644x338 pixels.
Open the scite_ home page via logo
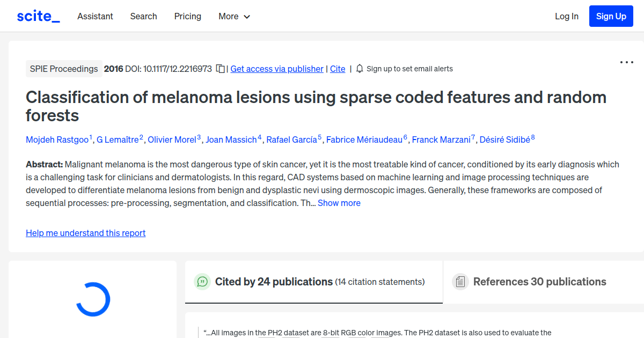[38, 16]
